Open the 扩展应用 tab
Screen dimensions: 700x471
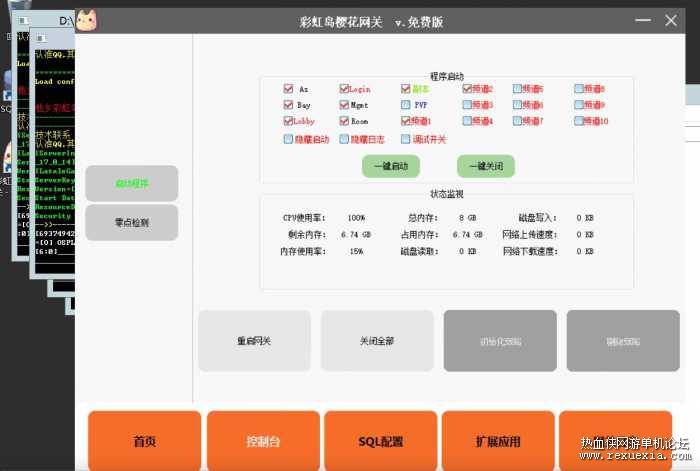[x=498, y=441]
